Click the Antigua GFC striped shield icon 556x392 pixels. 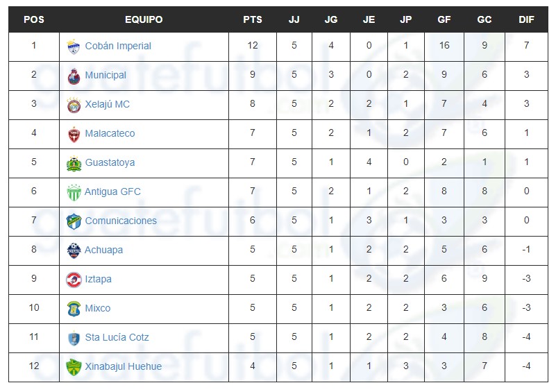click(x=74, y=193)
